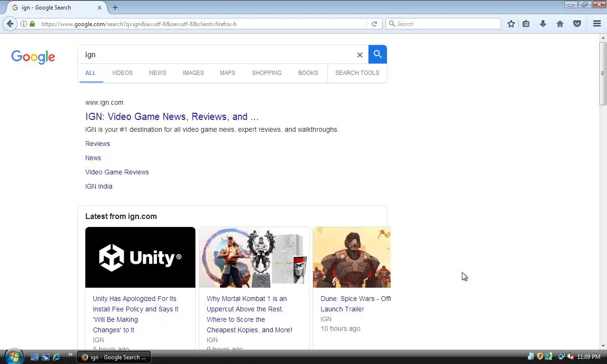Click the security shield tray icon
The width and height of the screenshot is (607, 364).
pos(540,356)
